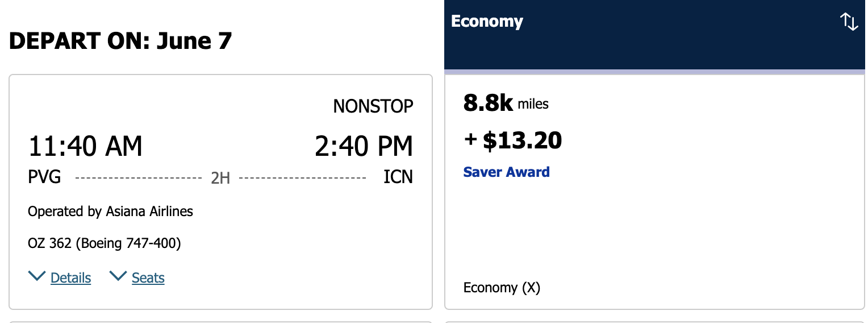Click the Economy (X) fare class text

502,288
